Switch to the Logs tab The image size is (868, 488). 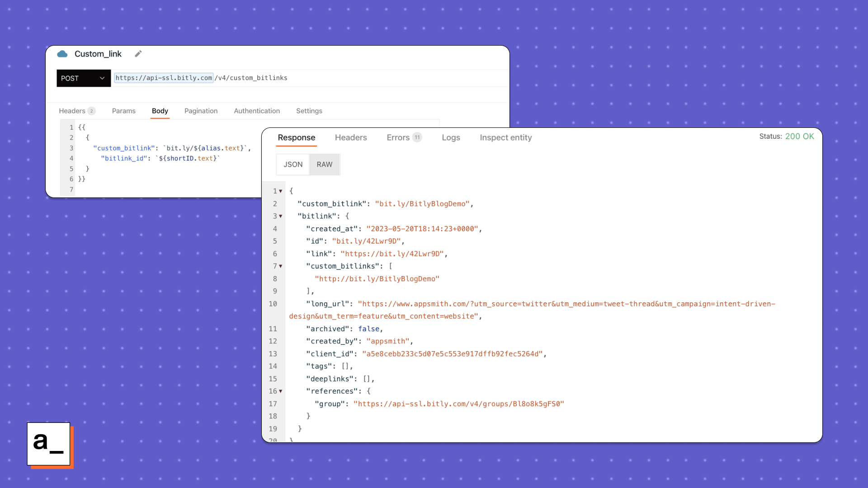point(451,137)
